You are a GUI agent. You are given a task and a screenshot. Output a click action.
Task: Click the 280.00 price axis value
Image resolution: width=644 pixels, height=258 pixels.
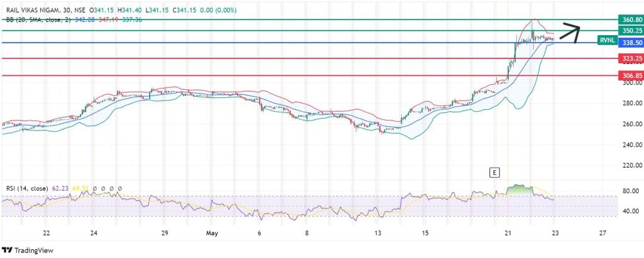tap(631, 104)
